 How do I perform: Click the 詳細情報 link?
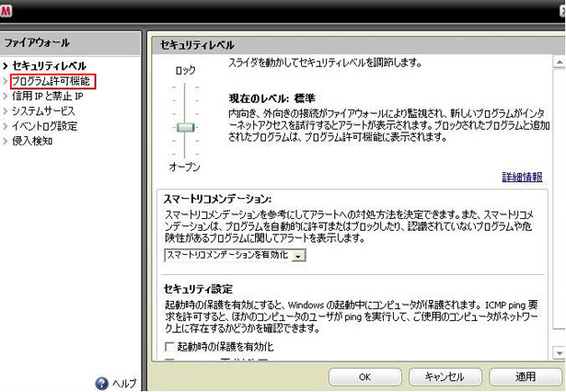(522, 177)
